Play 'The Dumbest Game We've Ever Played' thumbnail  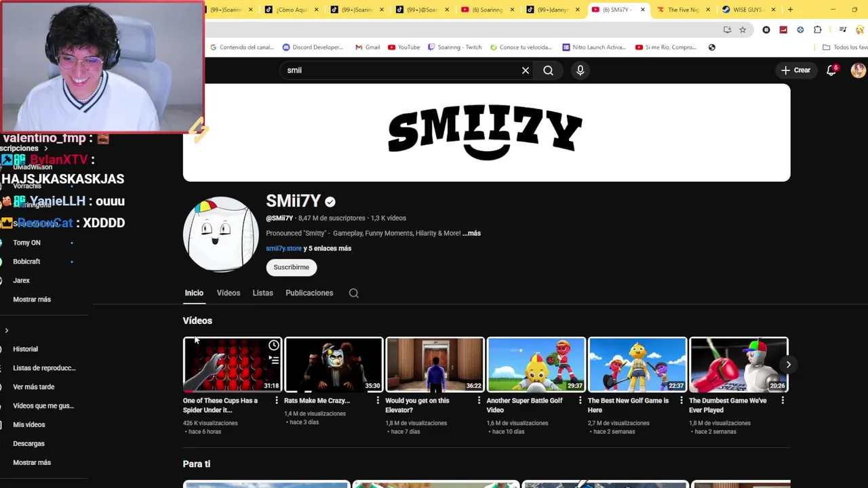pos(738,365)
